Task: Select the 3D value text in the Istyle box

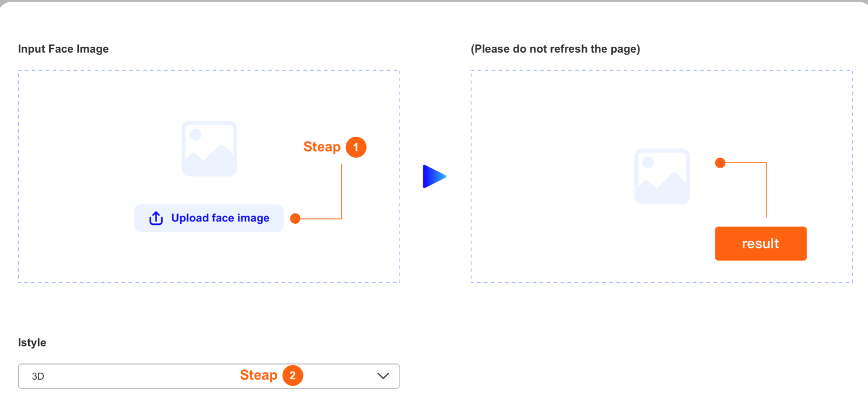Action: 38,377
